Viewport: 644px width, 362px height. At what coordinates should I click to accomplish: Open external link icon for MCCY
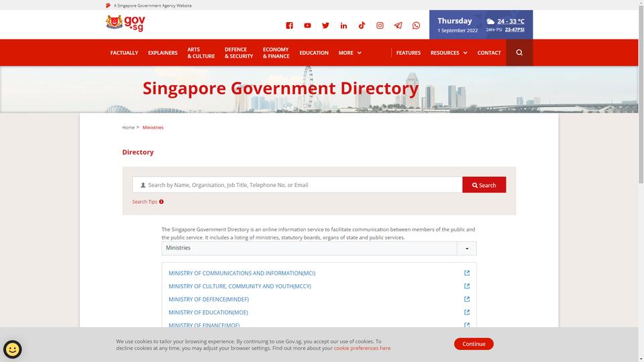pos(467,286)
